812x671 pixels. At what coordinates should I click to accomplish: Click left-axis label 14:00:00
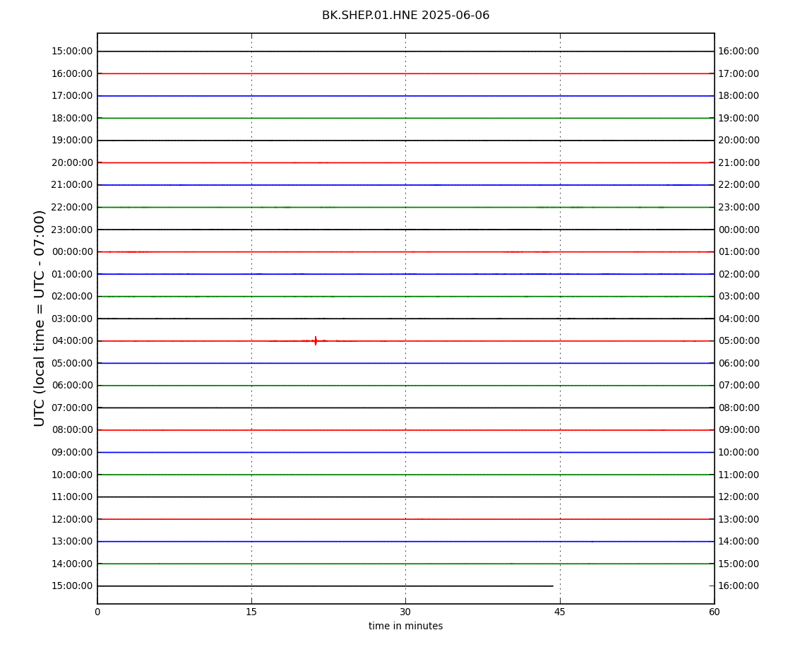coord(72,564)
